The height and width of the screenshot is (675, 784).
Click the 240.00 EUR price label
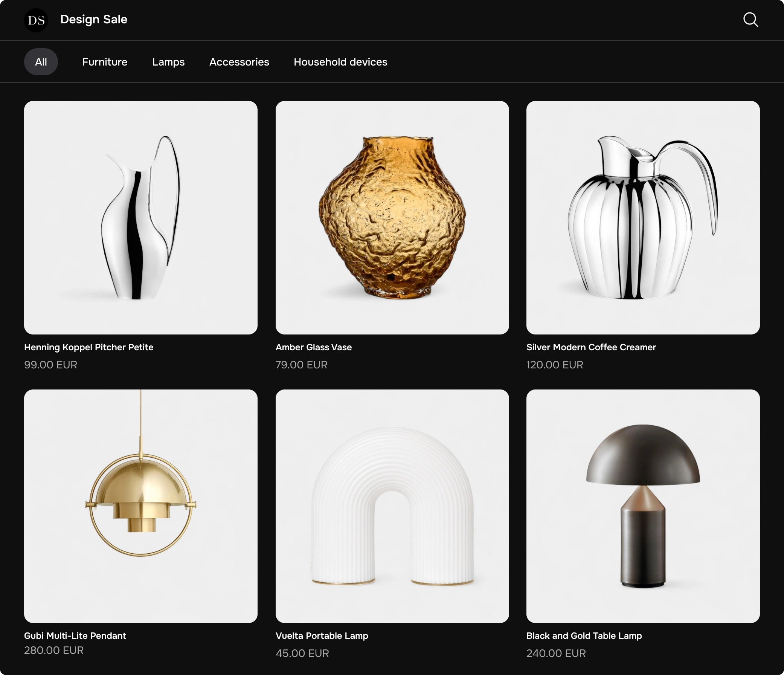555,653
